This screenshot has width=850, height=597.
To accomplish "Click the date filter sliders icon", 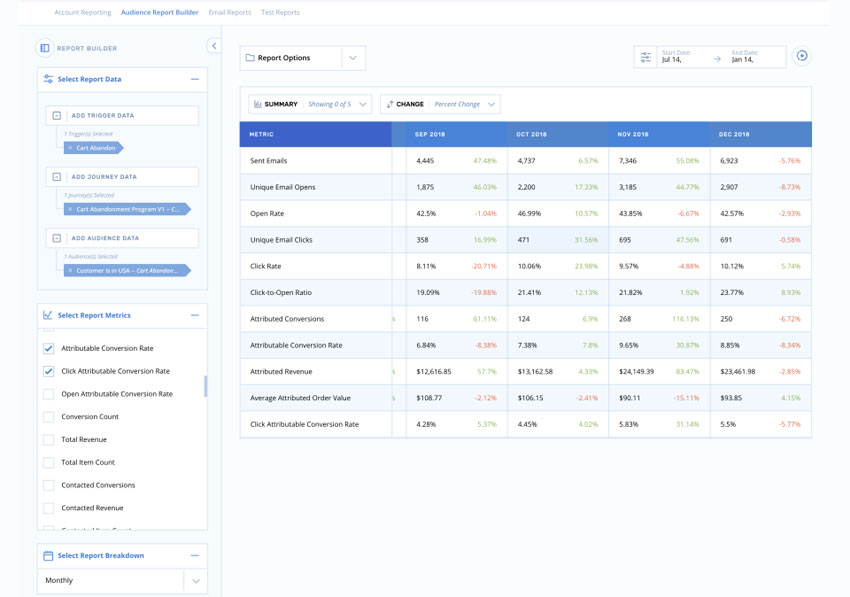I will click(646, 57).
